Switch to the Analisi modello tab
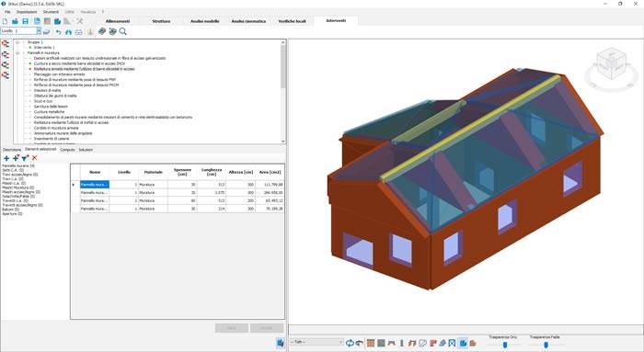The image size is (644, 352). click(x=204, y=21)
